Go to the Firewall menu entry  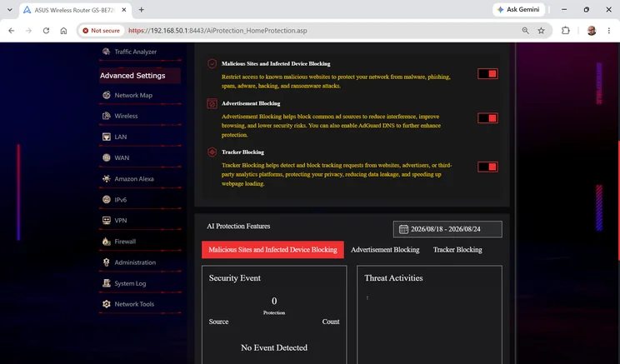point(140,242)
